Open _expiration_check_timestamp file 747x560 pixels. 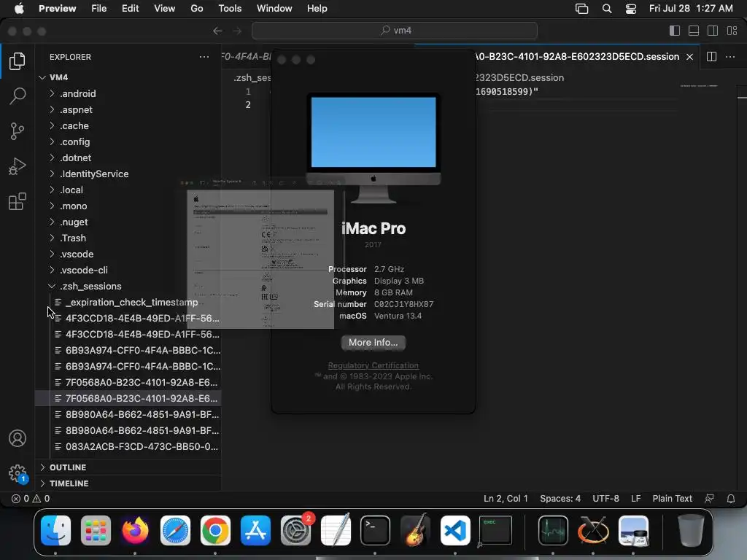point(128,303)
